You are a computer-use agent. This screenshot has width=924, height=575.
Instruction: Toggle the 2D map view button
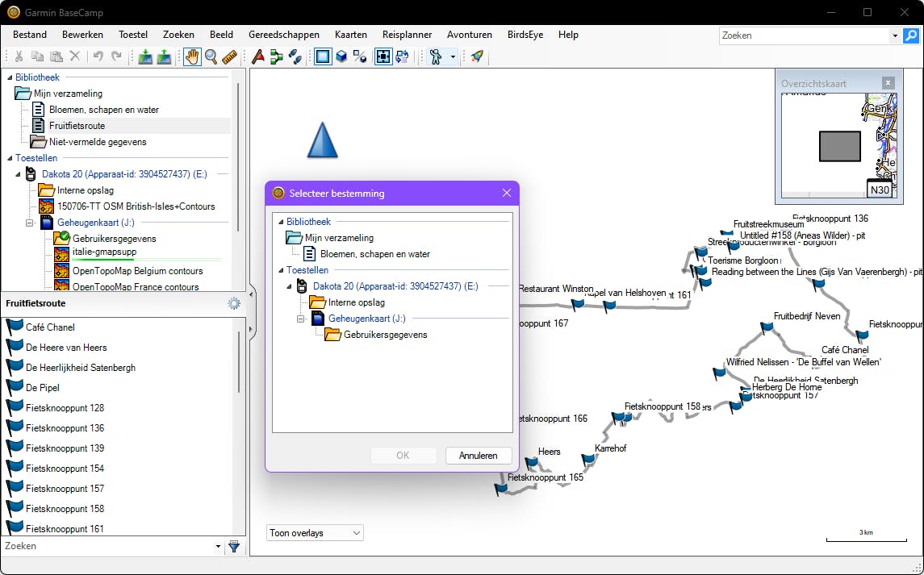click(x=323, y=56)
